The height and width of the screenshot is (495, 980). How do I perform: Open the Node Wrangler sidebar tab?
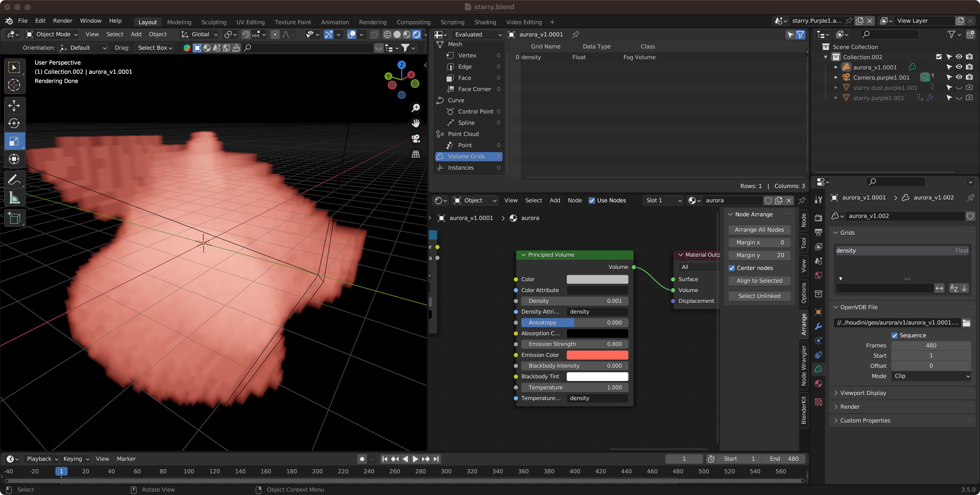[803, 366]
